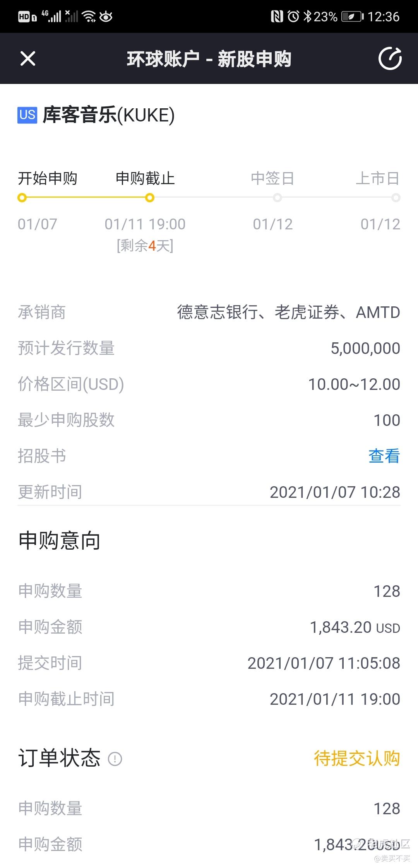Tap the 待提交认购 order status text
Viewport: 418px width, 868px height.
point(357,759)
